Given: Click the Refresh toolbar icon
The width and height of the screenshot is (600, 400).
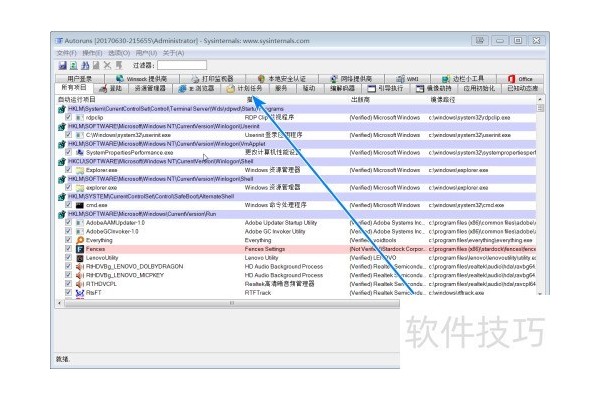Looking at the screenshot, I should [73, 65].
